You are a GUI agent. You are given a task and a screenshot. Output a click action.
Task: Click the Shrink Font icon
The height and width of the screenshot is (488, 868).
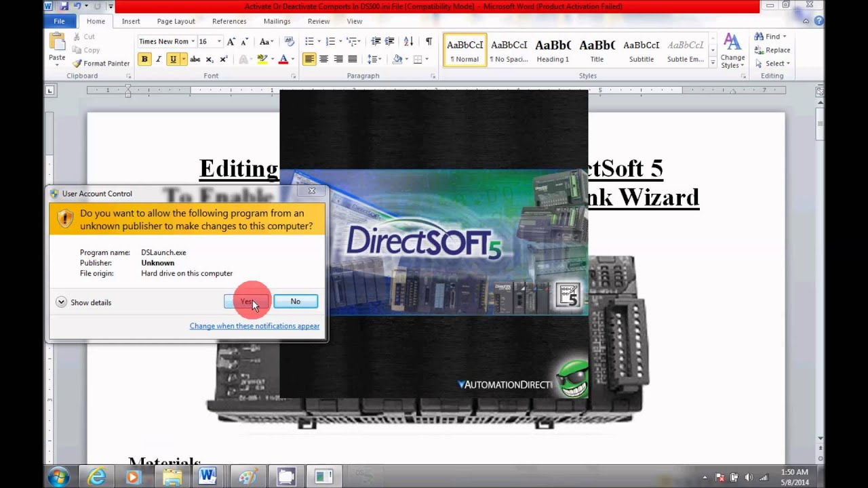click(245, 41)
